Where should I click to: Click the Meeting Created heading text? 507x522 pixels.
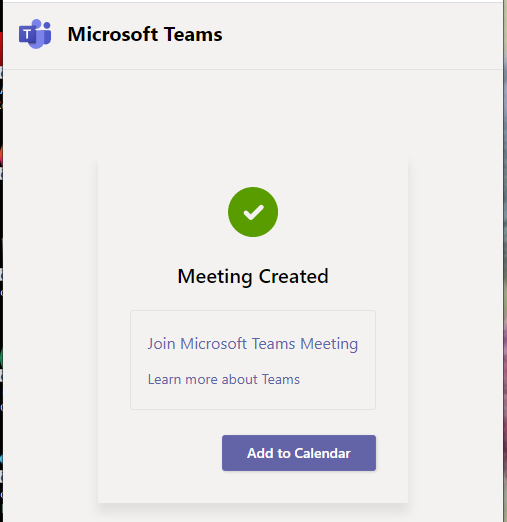click(x=253, y=276)
